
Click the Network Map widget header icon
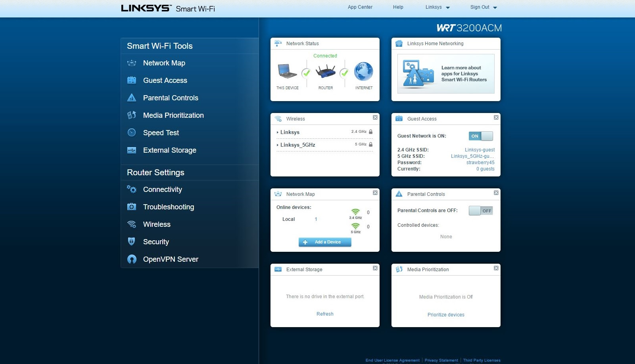click(x=278, y=194)
